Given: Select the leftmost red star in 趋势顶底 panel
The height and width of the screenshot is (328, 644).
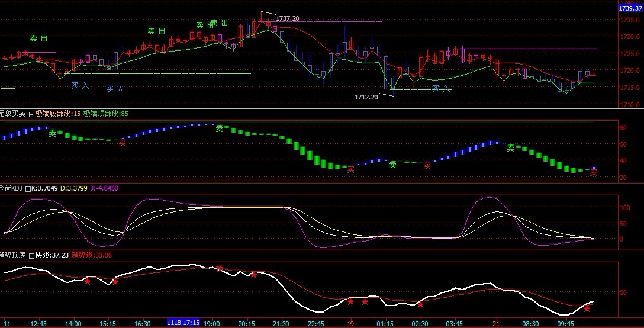Looking at the screenshot, I should tap(87, 281).
